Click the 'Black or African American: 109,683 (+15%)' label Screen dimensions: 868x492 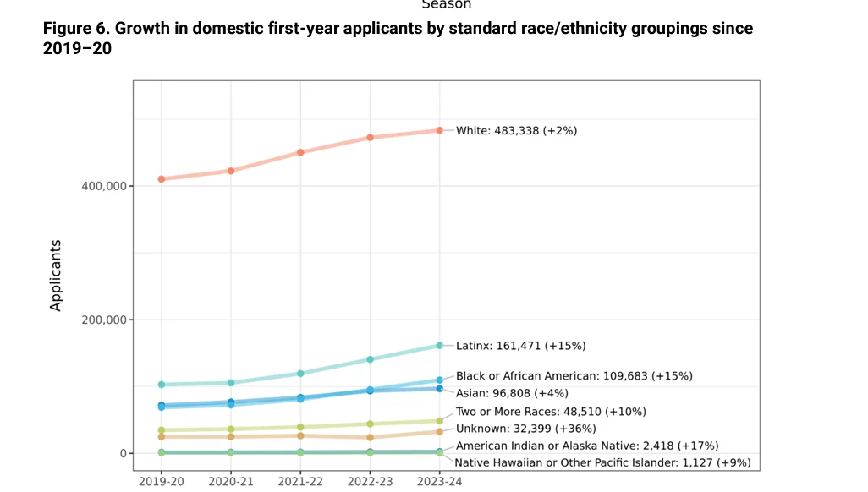tap(574, 376)
